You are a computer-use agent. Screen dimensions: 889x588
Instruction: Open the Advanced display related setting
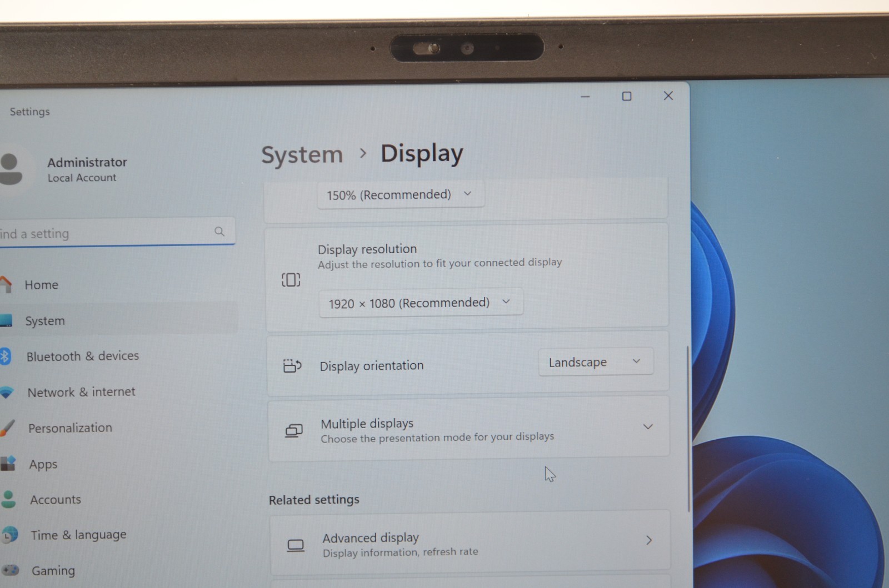470,544
